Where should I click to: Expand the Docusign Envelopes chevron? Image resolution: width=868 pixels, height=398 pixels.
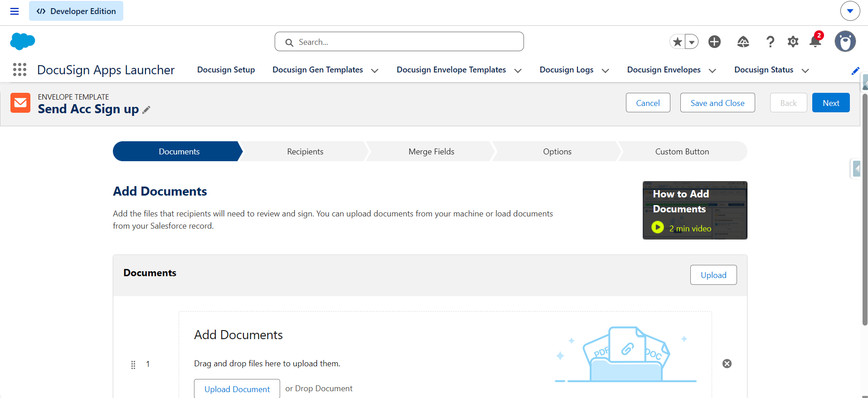pyautogui.click(x=713, y=71)
